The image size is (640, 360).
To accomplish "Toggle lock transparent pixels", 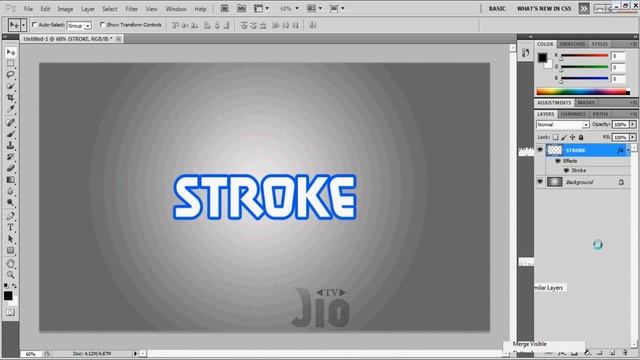I will tap(556, 137).
